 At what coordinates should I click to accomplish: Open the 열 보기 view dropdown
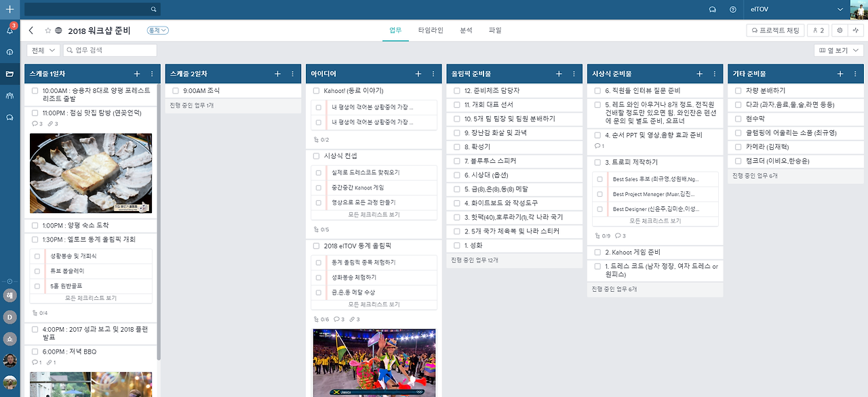pyautogui.click(x=839, y=50)
